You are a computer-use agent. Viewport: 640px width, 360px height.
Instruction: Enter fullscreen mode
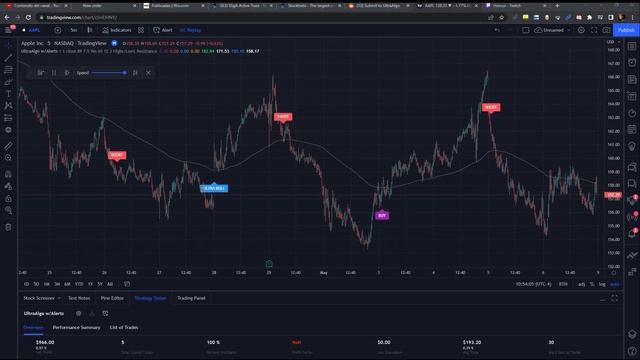594,30
